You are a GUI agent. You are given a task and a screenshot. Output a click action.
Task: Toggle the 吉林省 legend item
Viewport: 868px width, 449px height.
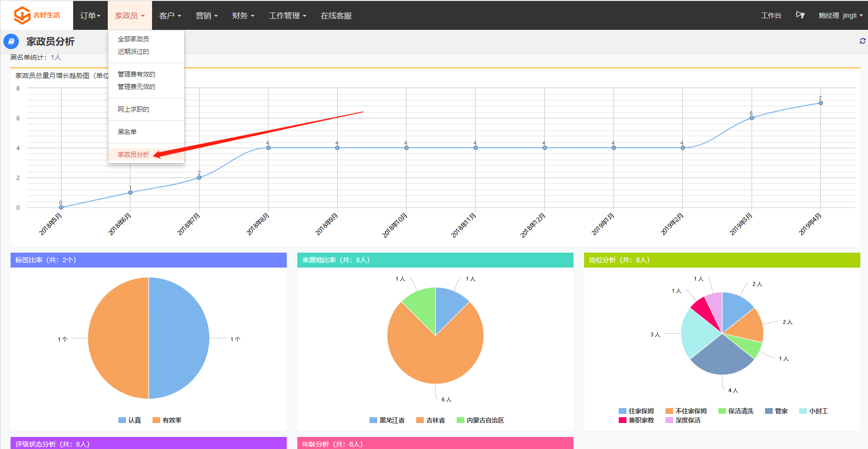click(x=431, y=420)
